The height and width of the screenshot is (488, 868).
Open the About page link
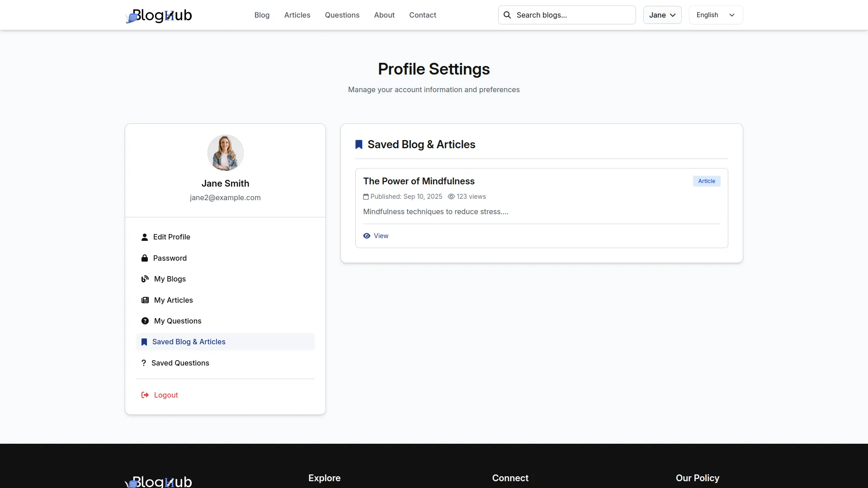pos(384,15)
